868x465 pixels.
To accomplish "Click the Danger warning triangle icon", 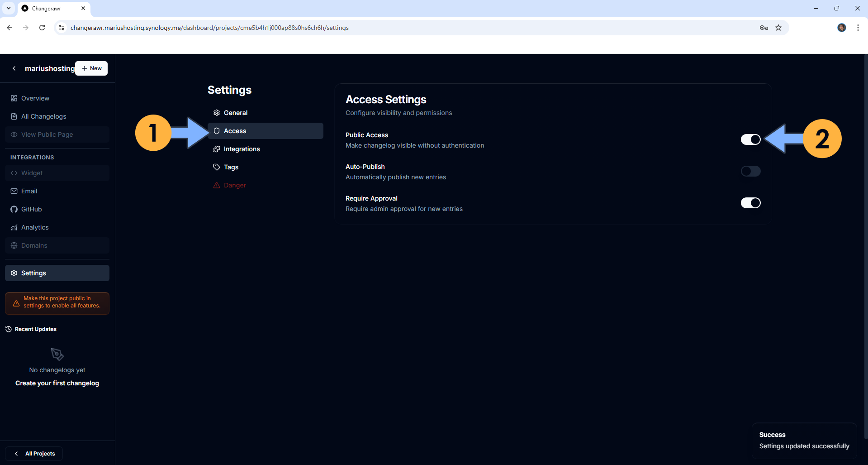I will tap(217, 185).
